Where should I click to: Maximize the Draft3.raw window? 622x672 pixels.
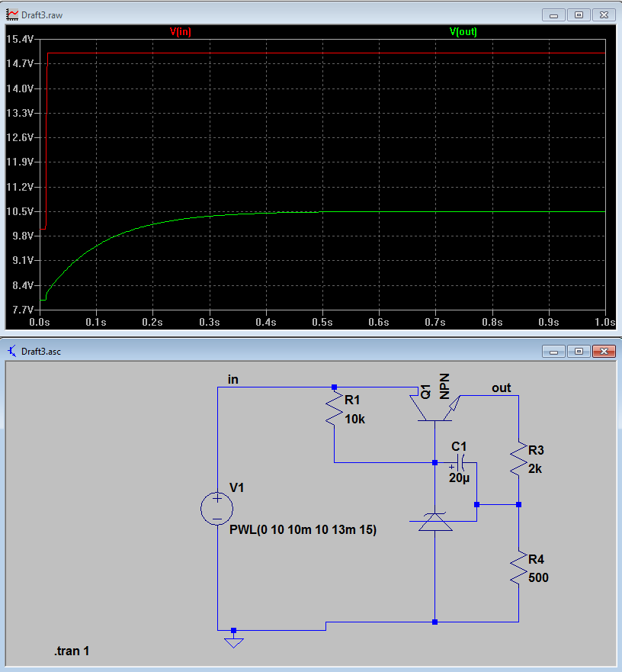(579, 15)
